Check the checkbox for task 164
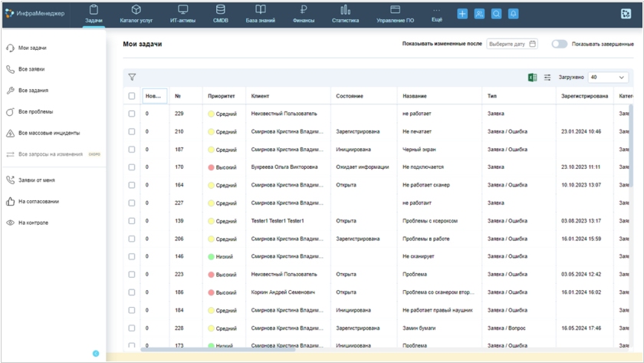The width and height of the screenshot is (644, 363). pos(131,185)
